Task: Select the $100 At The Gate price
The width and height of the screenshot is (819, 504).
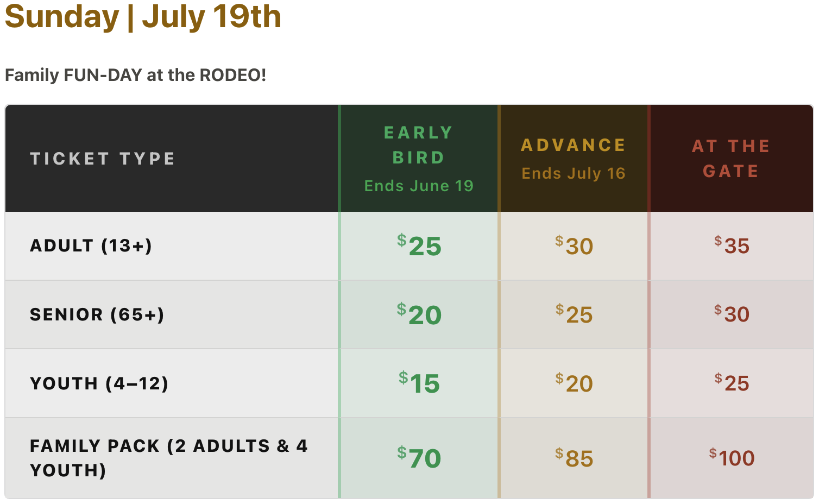Action: coord(732,458)
